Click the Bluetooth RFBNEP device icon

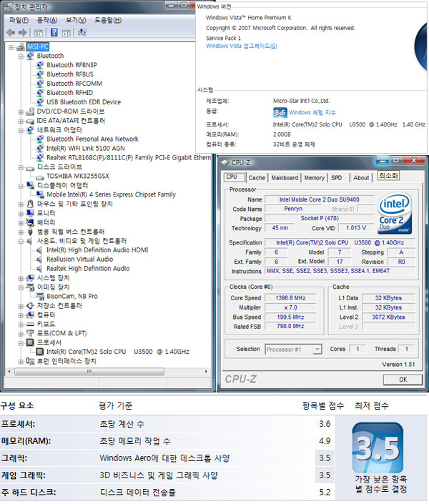(x=40, y=65)
